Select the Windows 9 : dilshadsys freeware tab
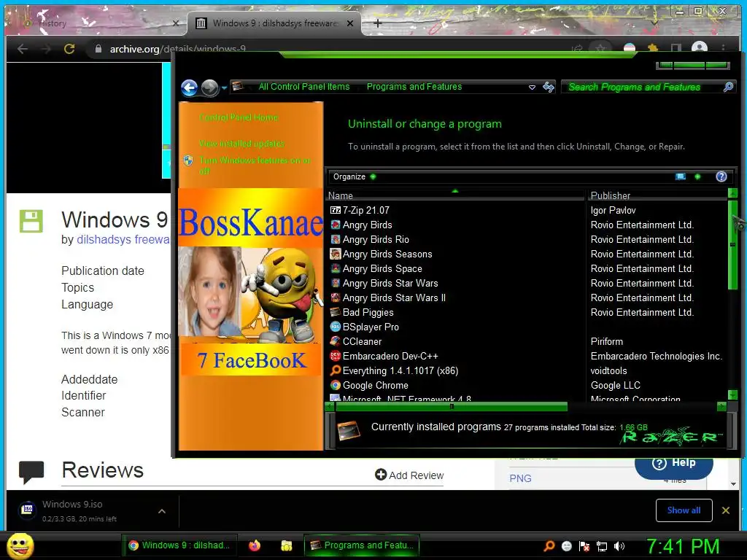 [274, 23]
